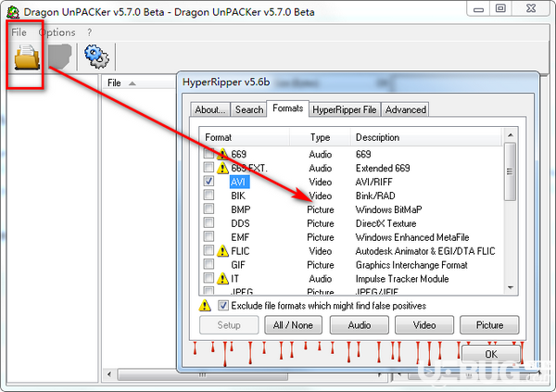The width and height of the screenshot is (556, 392).
Task: Click the Video selection button
Action: click(x=424, y=325)
